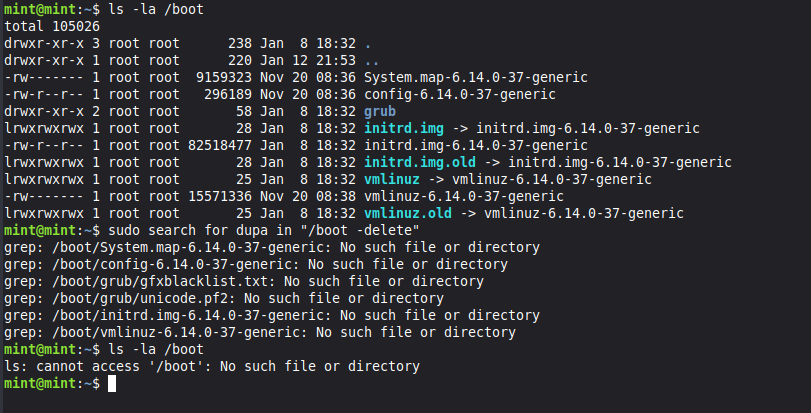Click the grep error for /boot/config-6.14.0-37-generic
This screenshot has height=413, width=811.
pos(256,264)
